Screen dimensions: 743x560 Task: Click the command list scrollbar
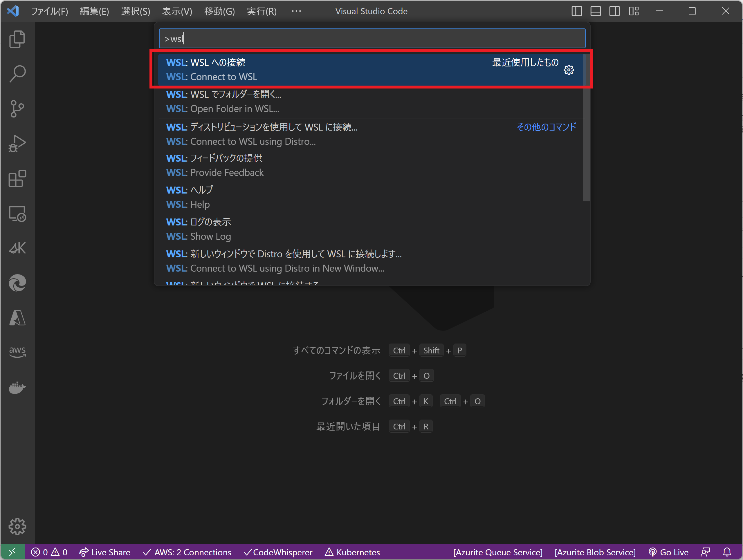click(x=586, y=128)
